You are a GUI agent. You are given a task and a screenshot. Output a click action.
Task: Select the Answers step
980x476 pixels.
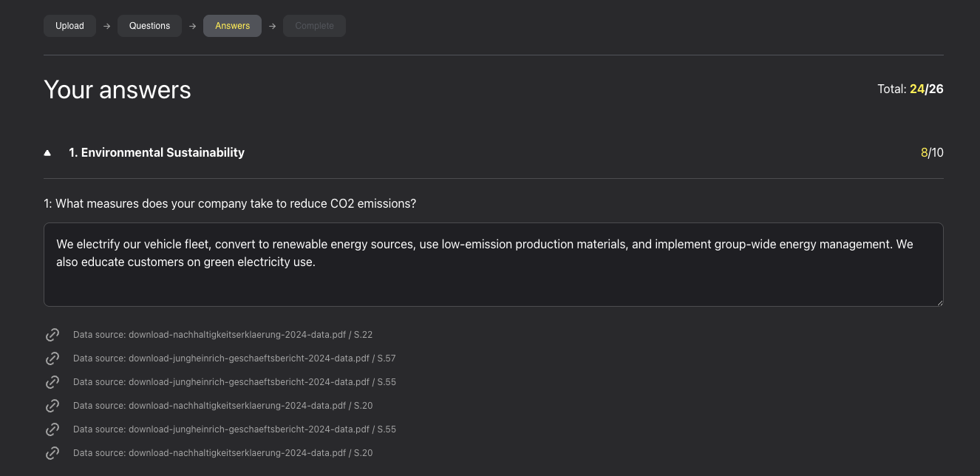[x=232, y=26]
